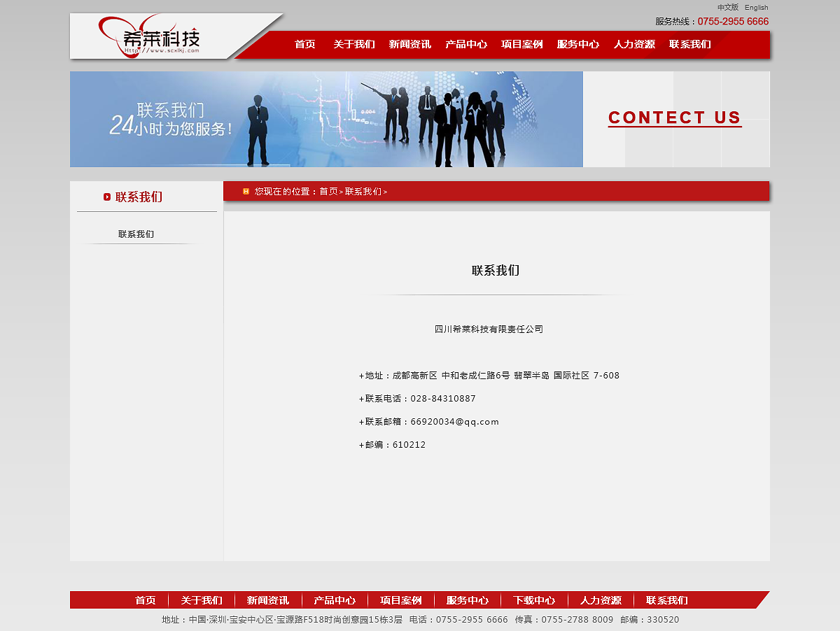Screen dimensions: 840x631
Task: Click the banner image showing business people
Action: [x=326, y=119]
